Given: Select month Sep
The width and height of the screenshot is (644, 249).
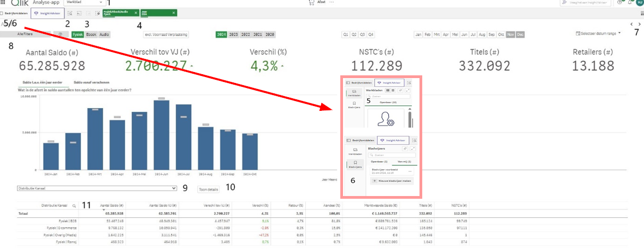Looking at the screenshot, I should point(492,34).
